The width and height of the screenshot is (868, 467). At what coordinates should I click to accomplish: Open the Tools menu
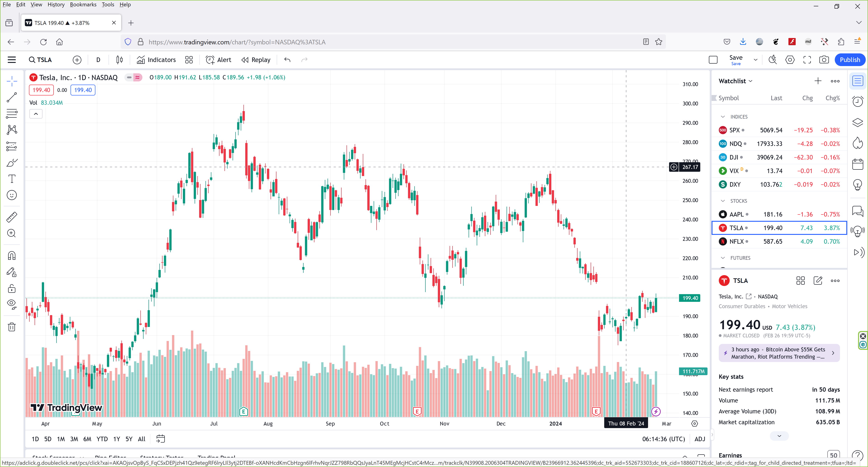(x=108, y=4)
